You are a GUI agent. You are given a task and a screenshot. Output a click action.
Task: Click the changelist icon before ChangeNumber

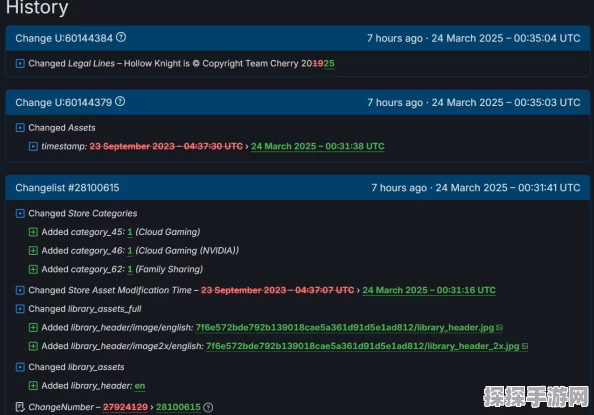[20, 407]
